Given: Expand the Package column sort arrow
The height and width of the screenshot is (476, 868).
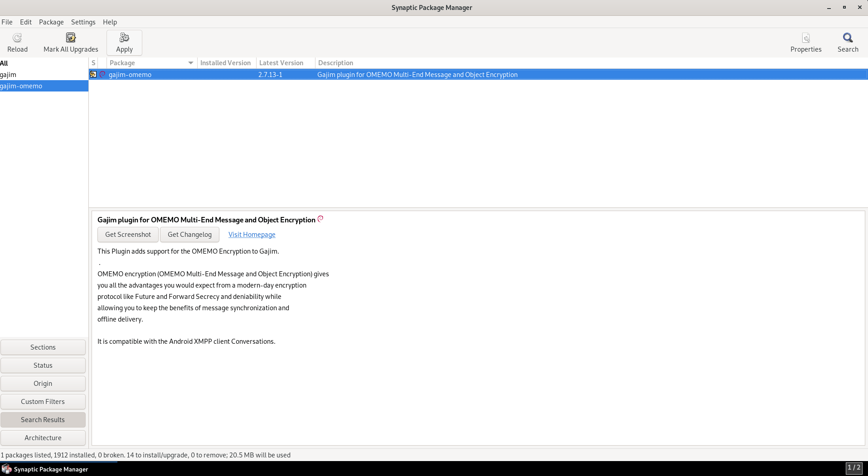Looking at the screenshot, I should coord(190,63).
